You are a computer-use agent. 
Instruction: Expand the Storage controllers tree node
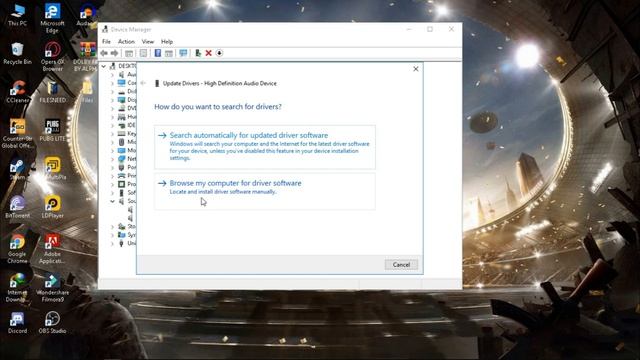tap(112, 227)
